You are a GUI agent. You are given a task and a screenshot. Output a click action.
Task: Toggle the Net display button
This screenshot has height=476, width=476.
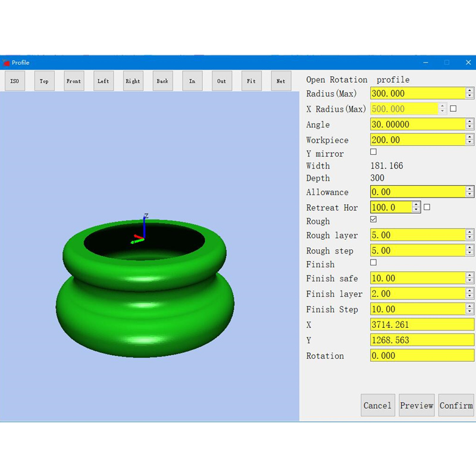tap(281, 81)
